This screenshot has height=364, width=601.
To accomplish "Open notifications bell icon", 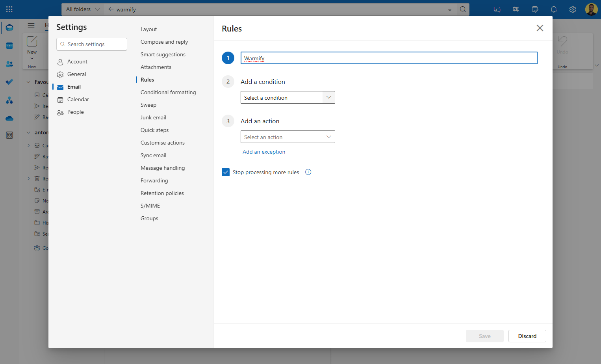I will pos(554,9).
